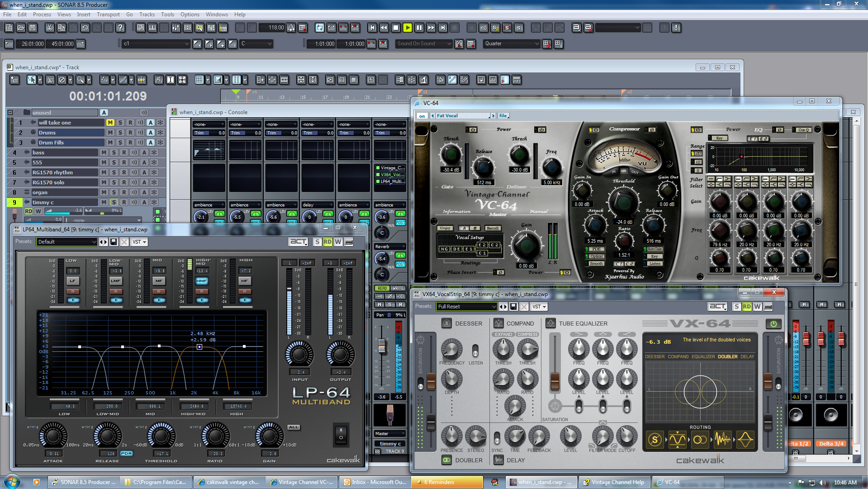Click the WRITE automation button in console strip
The image size is (868, 489).
[398, 288]
